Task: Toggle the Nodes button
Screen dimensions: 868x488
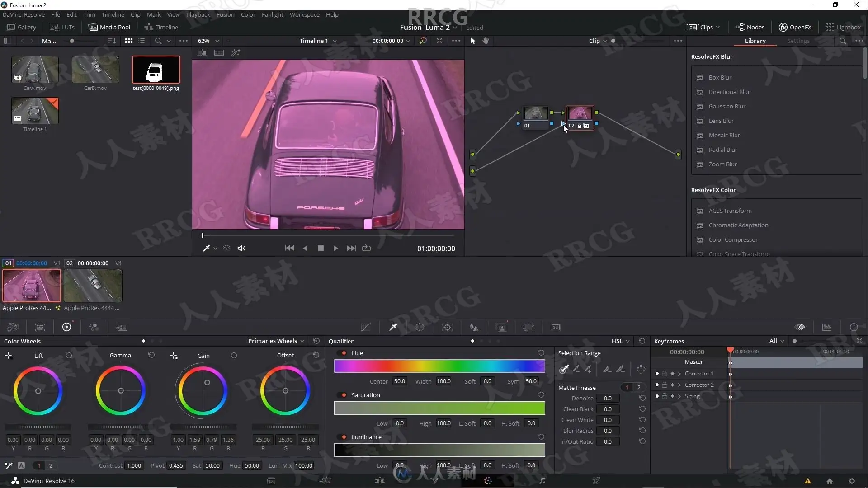Action: [750, 27]
